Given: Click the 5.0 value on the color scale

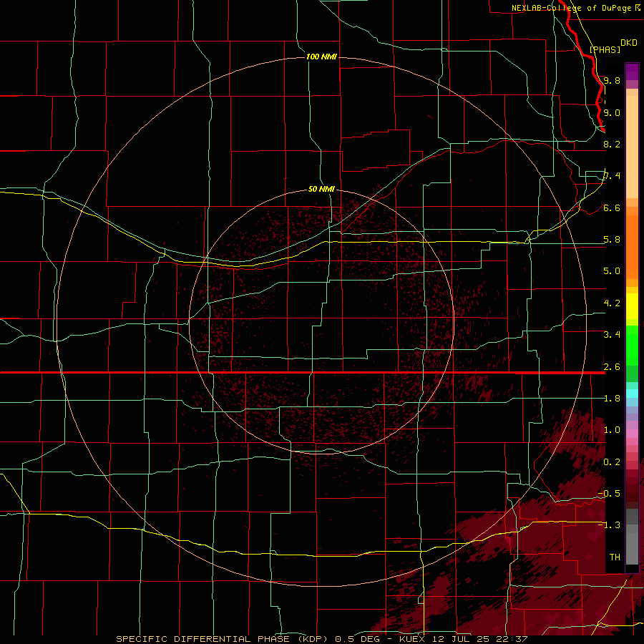Looking at the screenshot, I should [x=612, y=271].
